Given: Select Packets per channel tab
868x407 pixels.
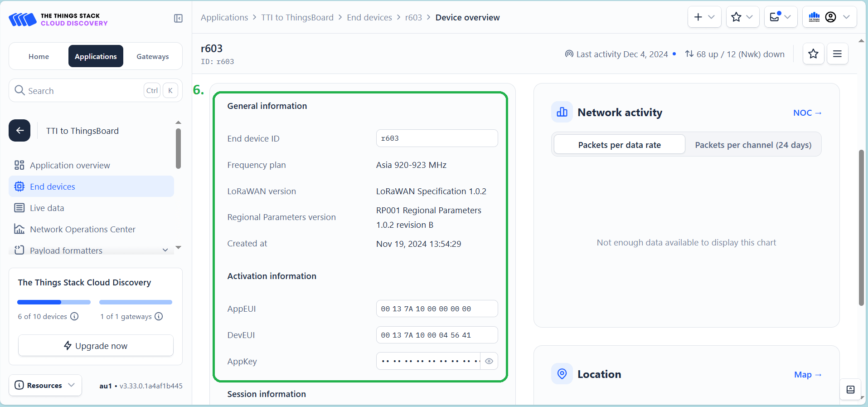Looking at the screenshot, I should (753, 145).
